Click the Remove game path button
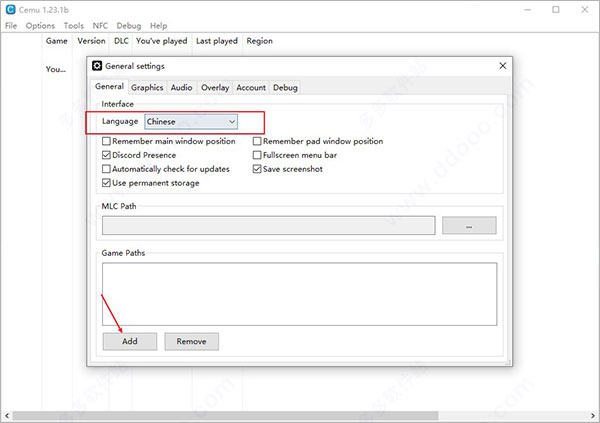600x423 pixels. (x=192, y=341)
